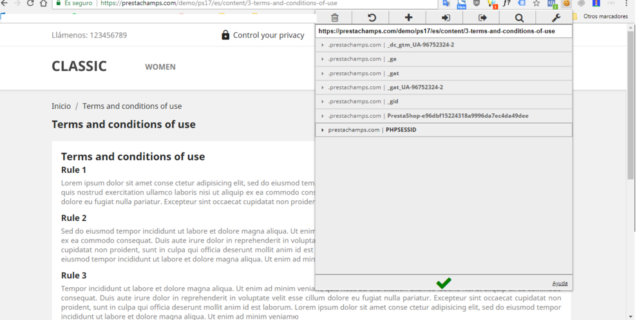Click the shield extension icon
Image resolution: width=644 pixels, height=320 pixels.
pos(477,3)
